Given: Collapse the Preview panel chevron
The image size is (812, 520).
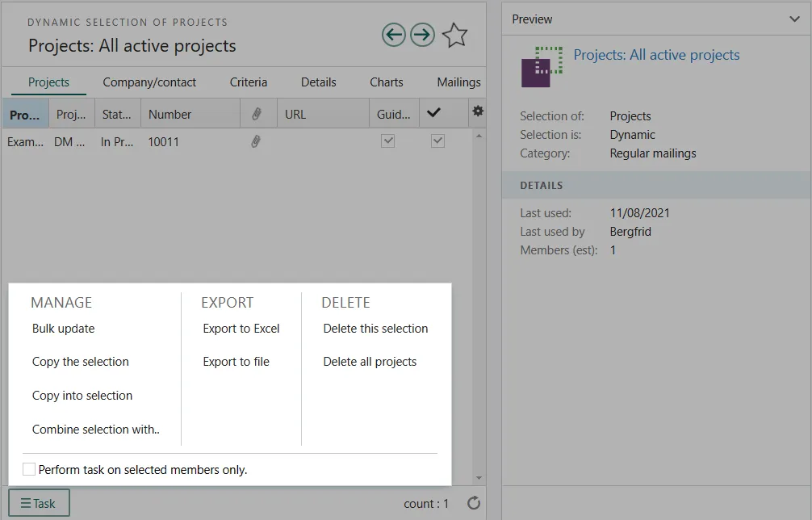Looking at the screenshot, I should point(794,19).
